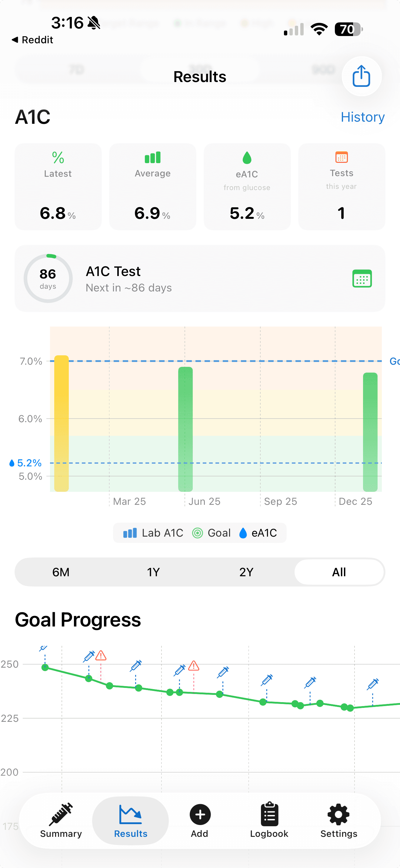Viewport: 400px width, 868px height.
Task: Tap the droplet icon on eA1C card
Action: [247, 157]
